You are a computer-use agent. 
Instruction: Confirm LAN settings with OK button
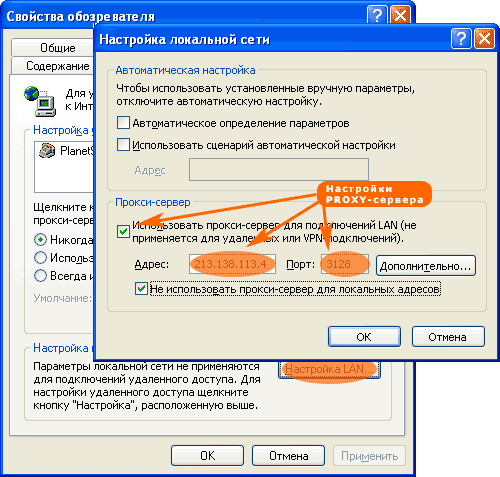tap(364, 337)
